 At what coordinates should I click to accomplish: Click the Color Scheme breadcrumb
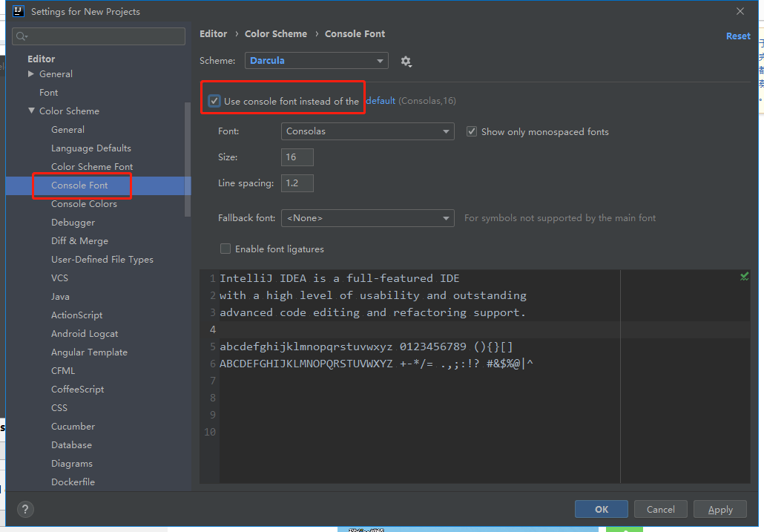(276, 33)
